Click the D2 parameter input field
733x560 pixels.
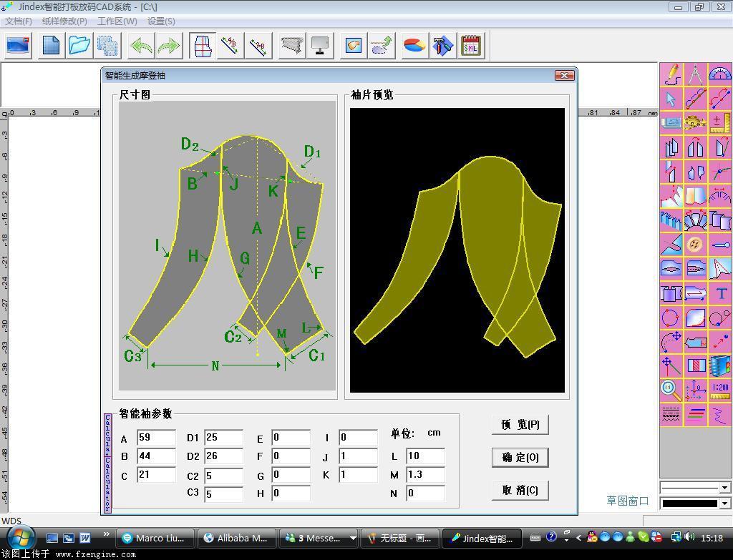click(x=223, y=456)
